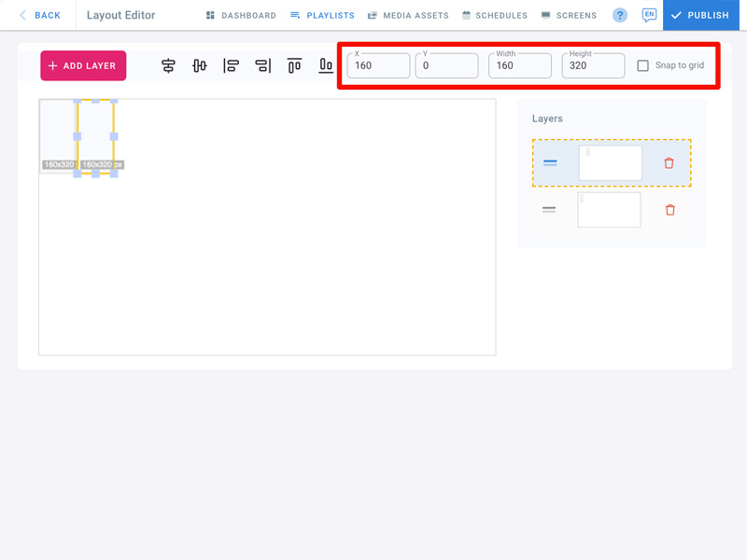Delete the second layer in list

[x=669, y=210]
